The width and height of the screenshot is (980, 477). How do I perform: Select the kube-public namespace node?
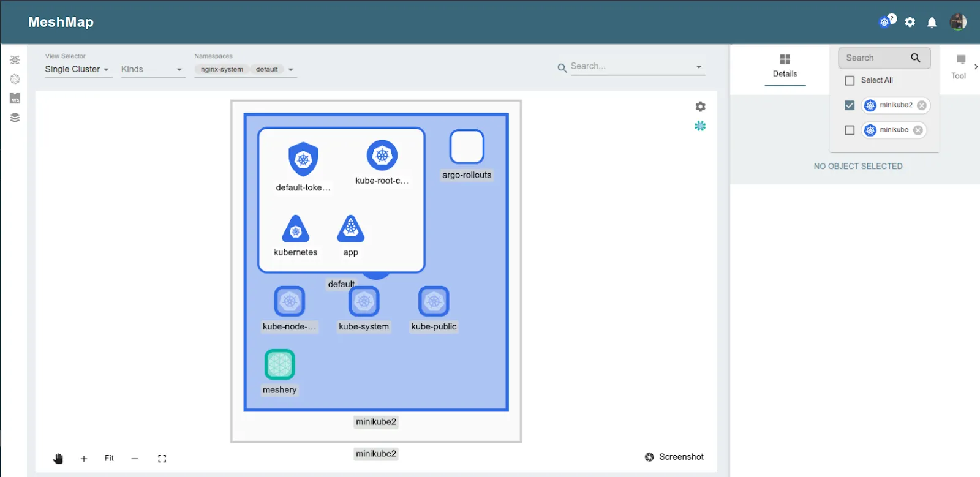[434, 301]
